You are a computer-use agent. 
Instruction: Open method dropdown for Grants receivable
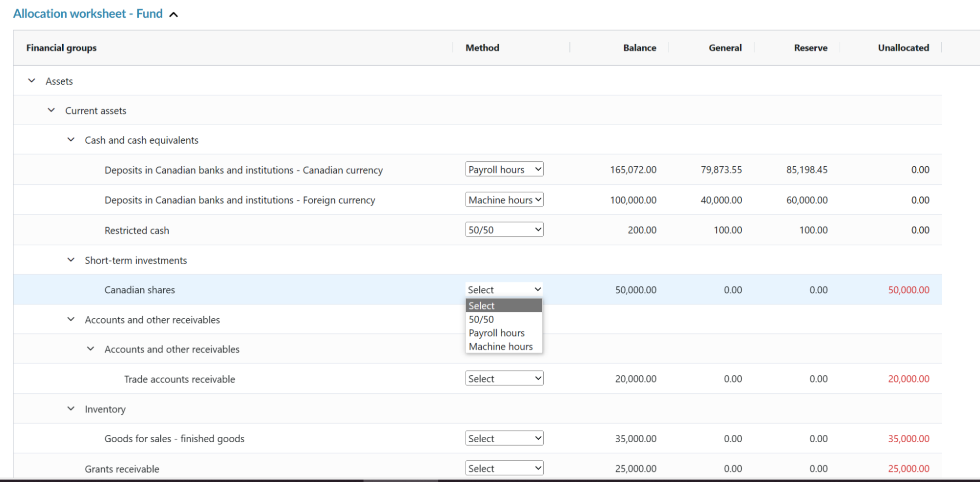504,468
